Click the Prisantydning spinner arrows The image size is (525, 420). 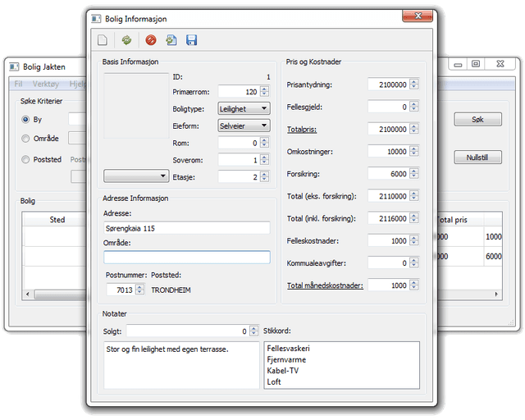(x=414, y=84)
